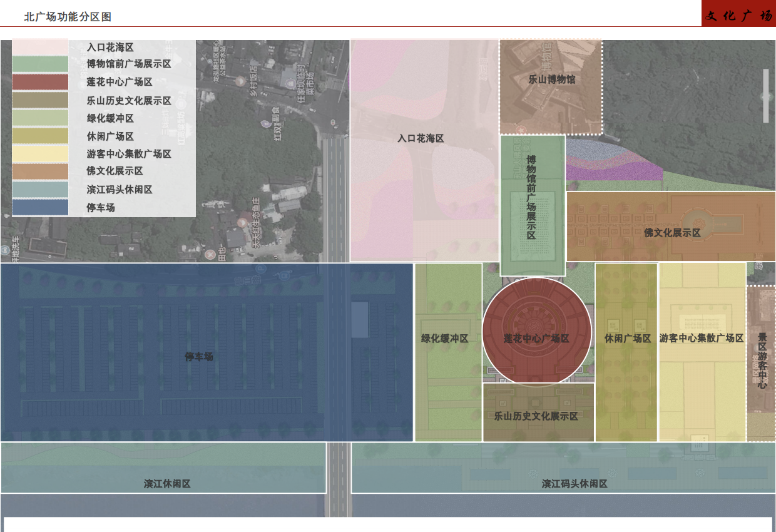The width and height of the screenshot is (776, 532).
Task: Select legend entry text 乐山历史文化展示区
Action: (x=129, y=100)
